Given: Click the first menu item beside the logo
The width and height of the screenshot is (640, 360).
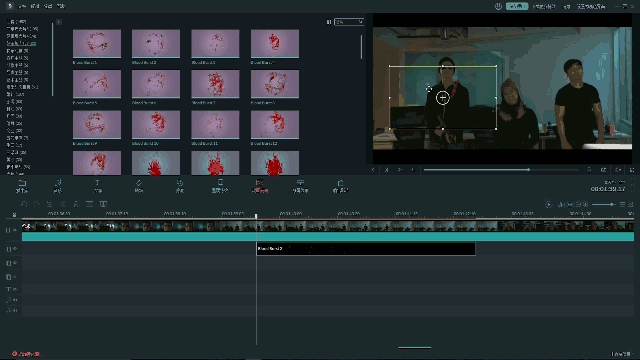Looking at the screenshot, I should [22, 6].
